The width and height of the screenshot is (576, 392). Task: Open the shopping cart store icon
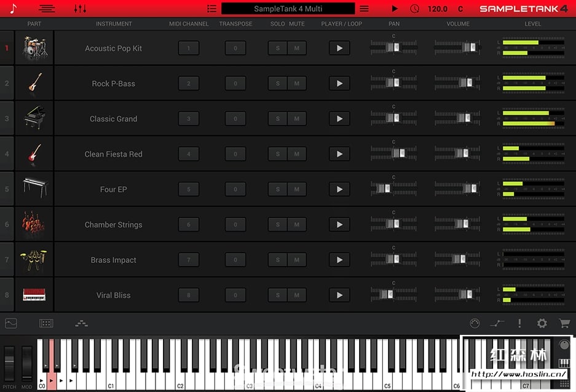[x=564, y=323]
